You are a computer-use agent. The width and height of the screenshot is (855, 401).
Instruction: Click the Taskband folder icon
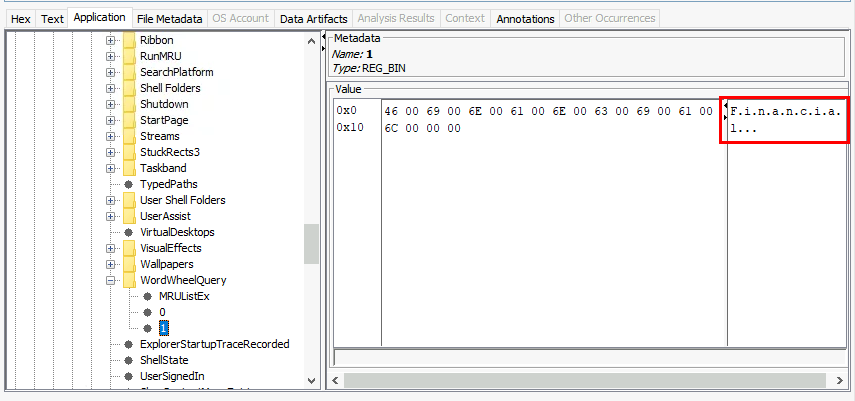(x=129, y=168)
